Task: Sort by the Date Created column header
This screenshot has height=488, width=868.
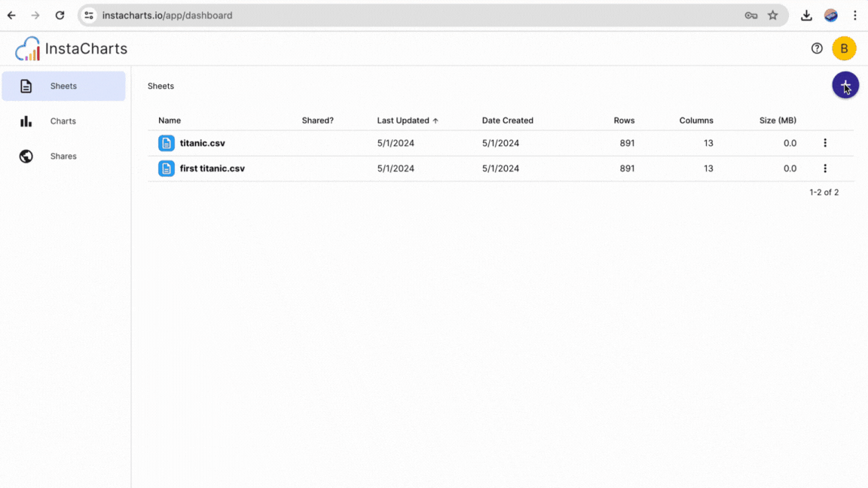Action: 508,120
